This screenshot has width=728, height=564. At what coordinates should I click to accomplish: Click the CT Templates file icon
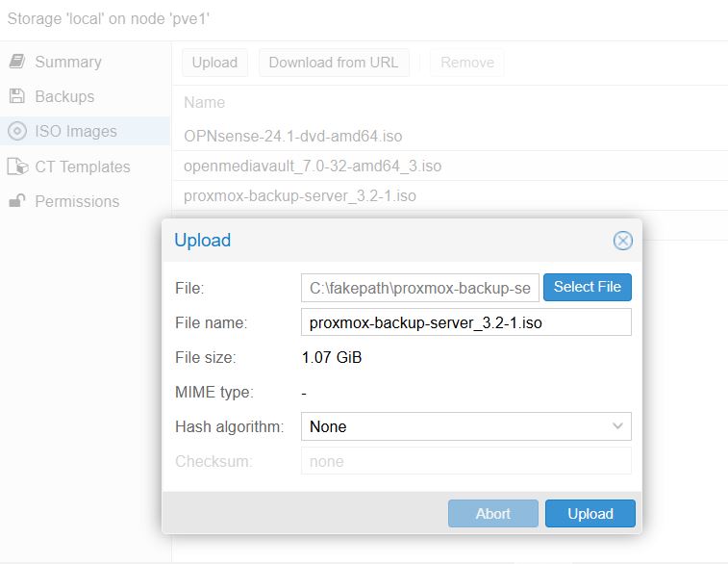click(x=17, y=167)
